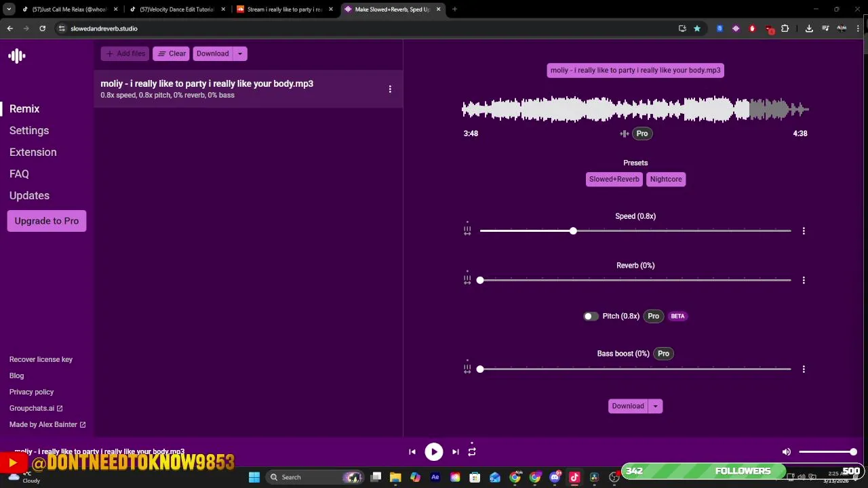Viewport: 868px width, 488px height.
Task: Open the Remix section in the sidebar
Action: click(x=24, y=109)
